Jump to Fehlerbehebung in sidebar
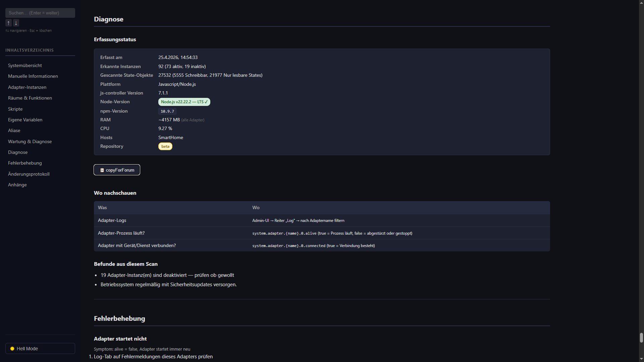The width and height of the screenshot is (644, 362). [x=25, y=163]
